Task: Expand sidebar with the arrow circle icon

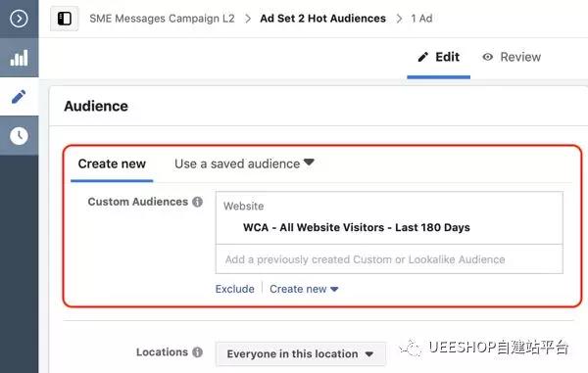Action: 19,19
